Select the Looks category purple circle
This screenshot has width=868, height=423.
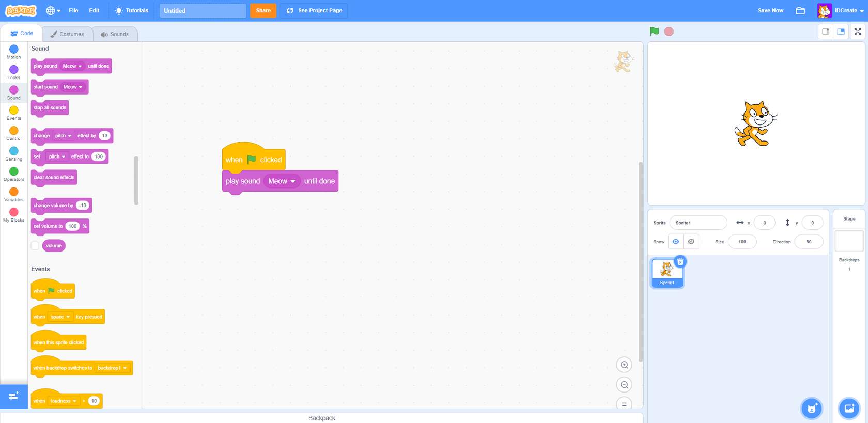[x=14, y=70]
